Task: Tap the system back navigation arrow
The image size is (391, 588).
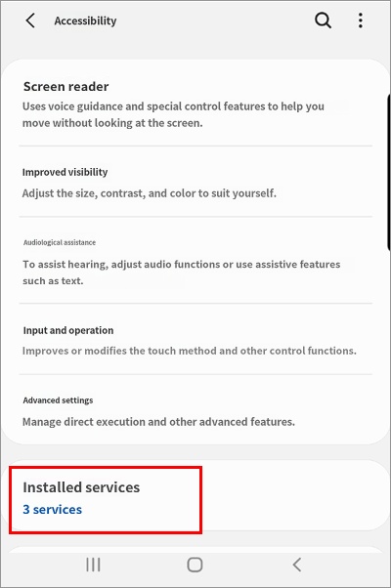Action: click(x=297, y=565)
